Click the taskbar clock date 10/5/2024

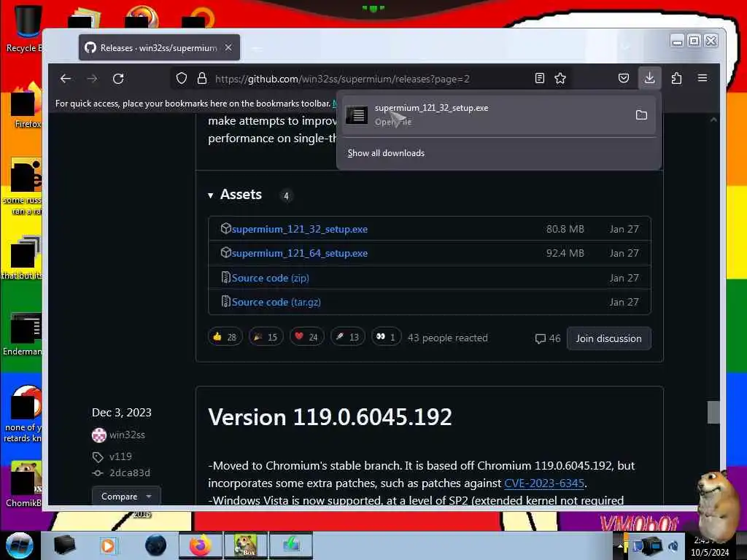710,553
